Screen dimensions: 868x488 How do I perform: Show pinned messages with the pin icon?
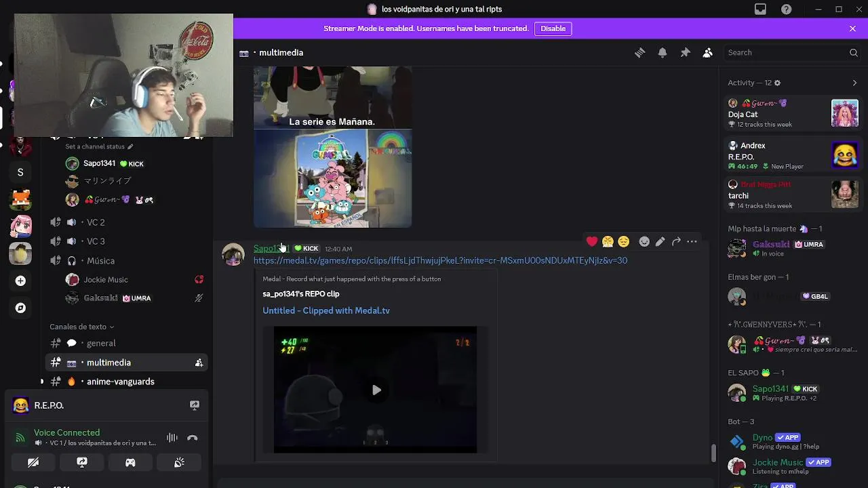click(685, 53)
